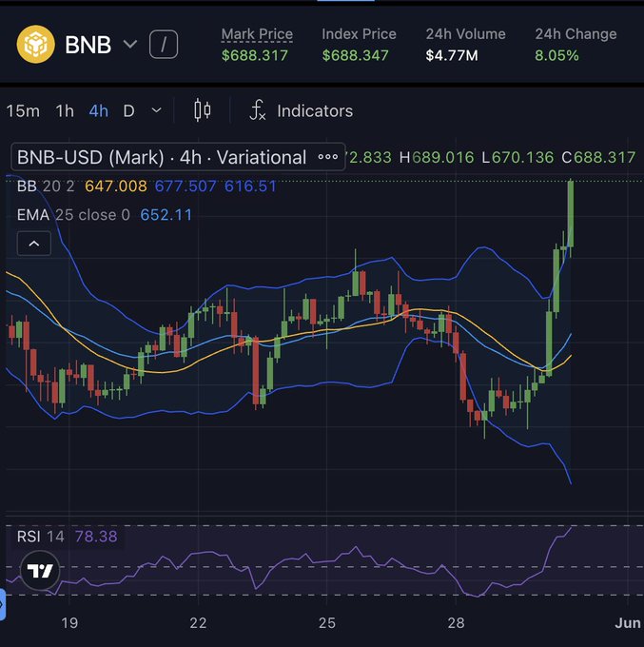
Task: Click the EMA value 652.11
Action: 166,215
